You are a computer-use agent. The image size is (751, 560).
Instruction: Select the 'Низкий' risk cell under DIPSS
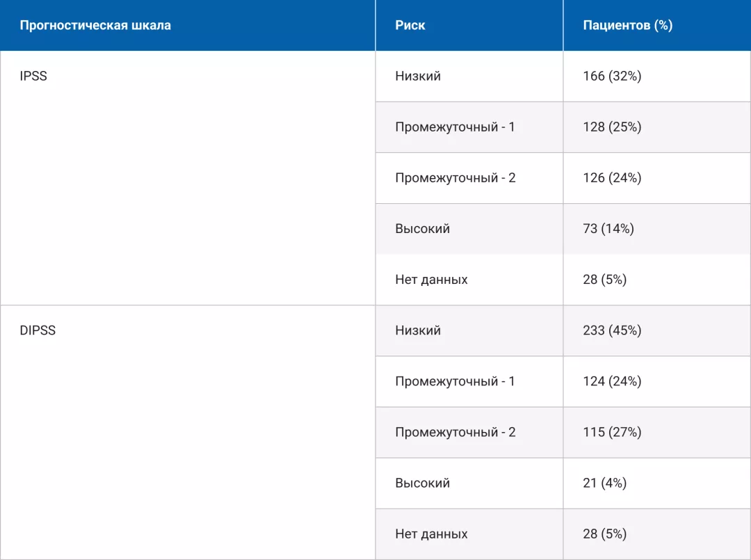pyautogui.click(x=418, y=330)
